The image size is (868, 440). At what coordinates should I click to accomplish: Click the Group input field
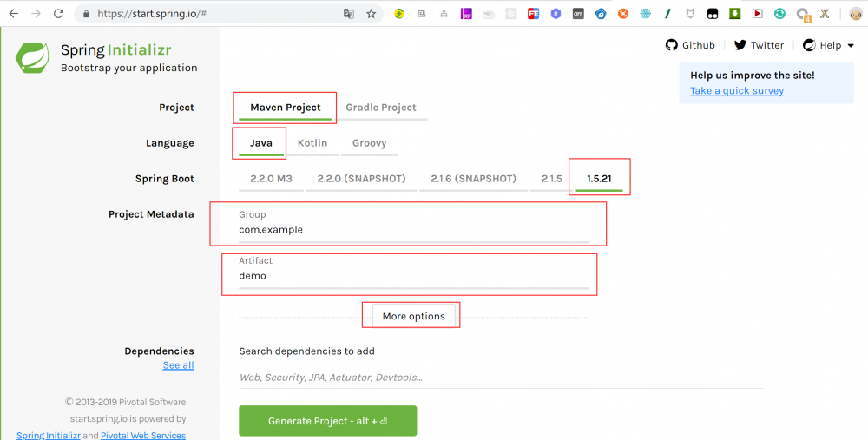[x=413, y=230]
